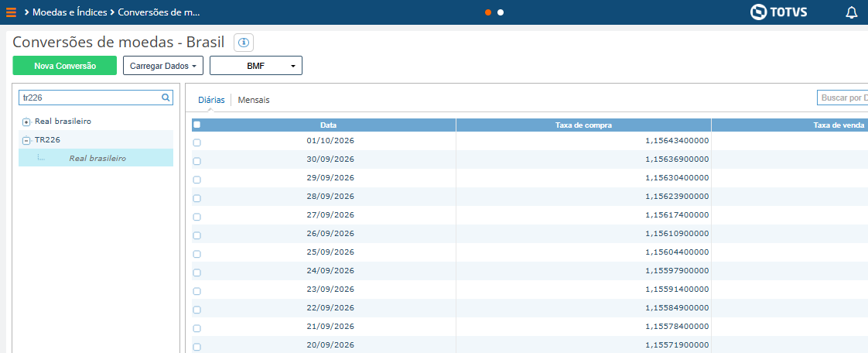This screenshot has width=868, height=353.
Task: Sort by the Data column header
Action: [328, 125]
